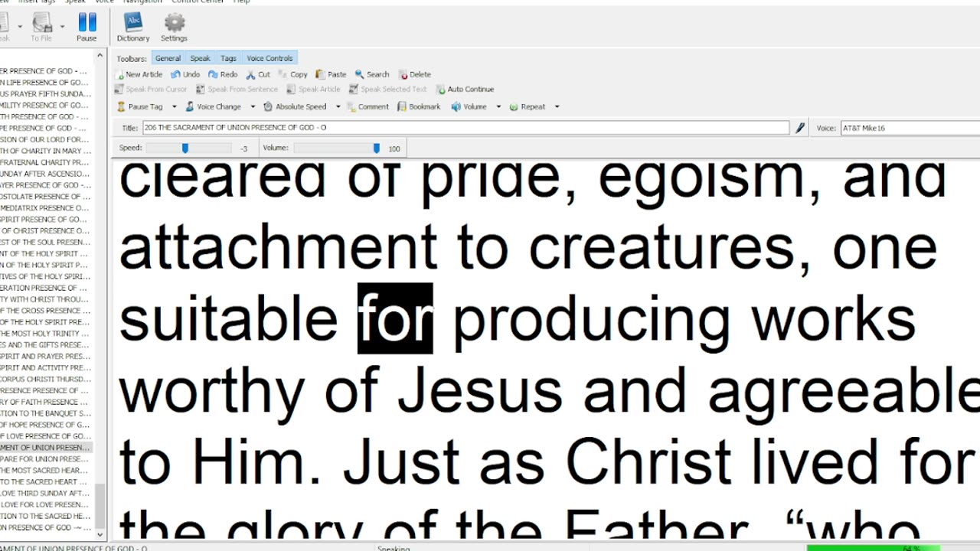Select "THE MOST SACRED HEAR..." article
This screenshot has height=551, width=980.
tap(45, 471)
